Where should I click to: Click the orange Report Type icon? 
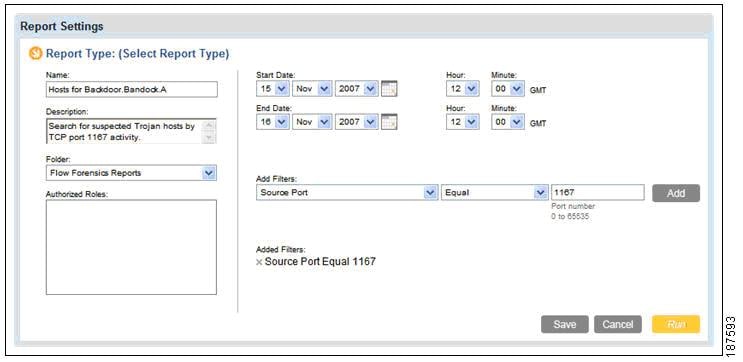pos(36,54)
